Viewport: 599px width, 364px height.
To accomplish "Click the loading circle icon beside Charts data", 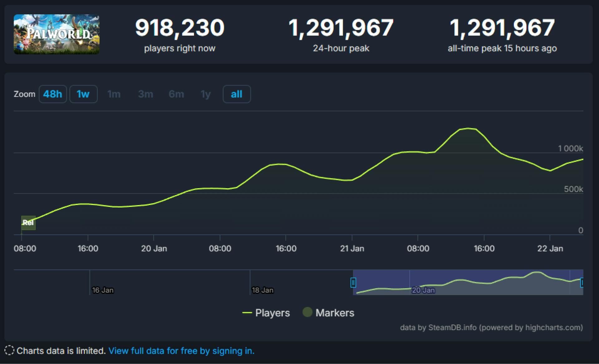I will tap(9, 350).
